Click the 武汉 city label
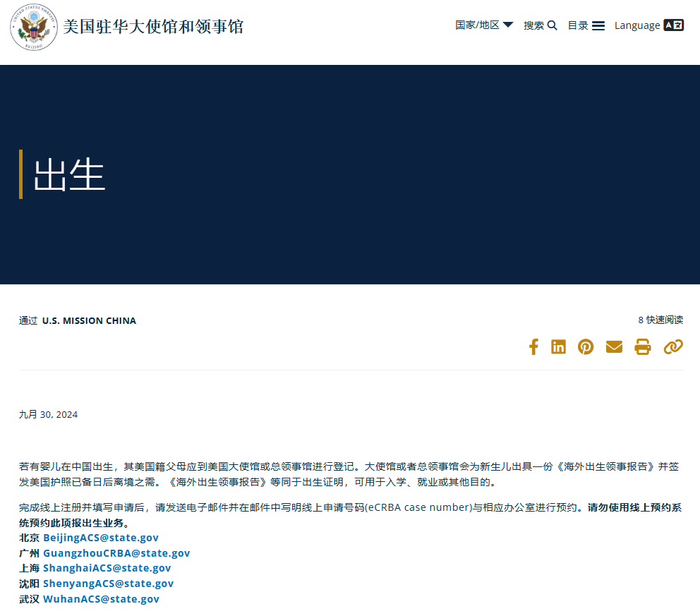 click(x=30, y=599)
